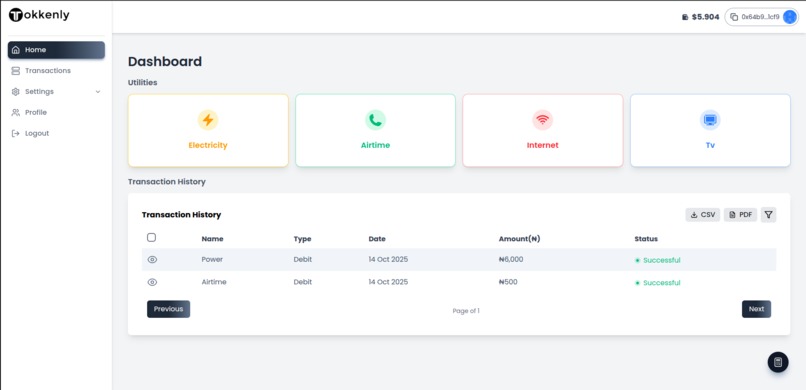This screenshot has width=806, height=390.
Task: Click the blue profile avatar
Action: (x=790, y=17)
